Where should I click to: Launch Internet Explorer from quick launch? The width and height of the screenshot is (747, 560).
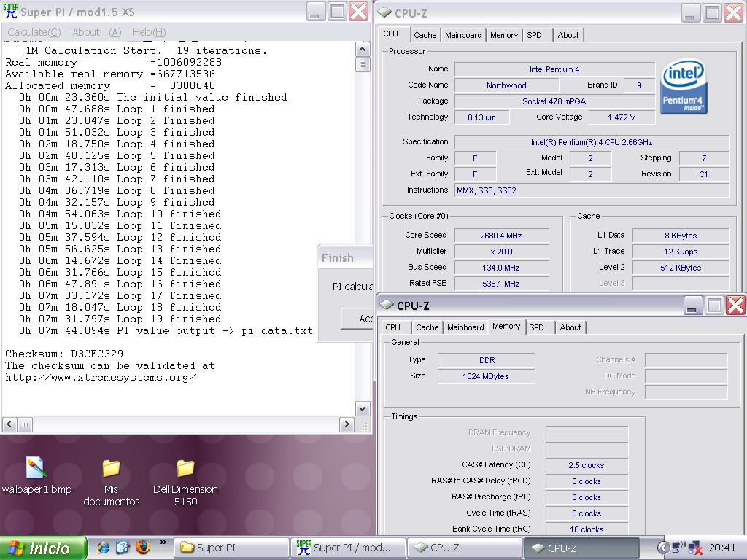pos(103,548)
